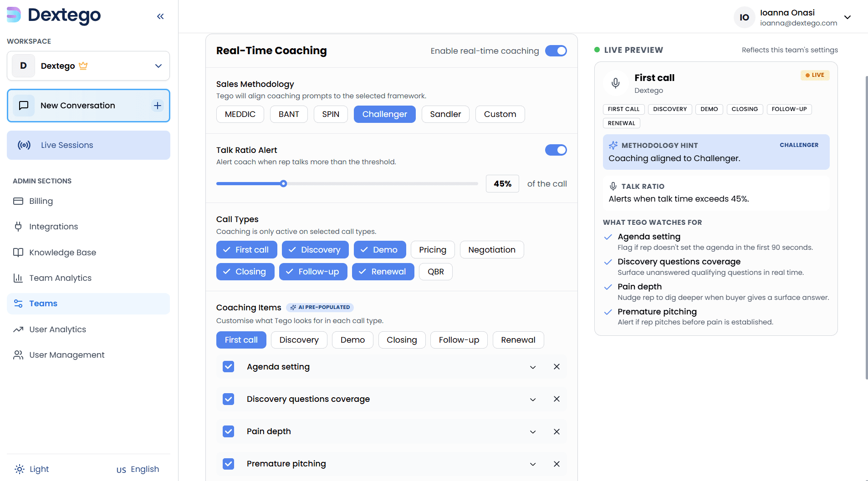Viewport: 868px width, 481px height.
Task: Click the page vertical scrollbar
Action: (866, 228)
